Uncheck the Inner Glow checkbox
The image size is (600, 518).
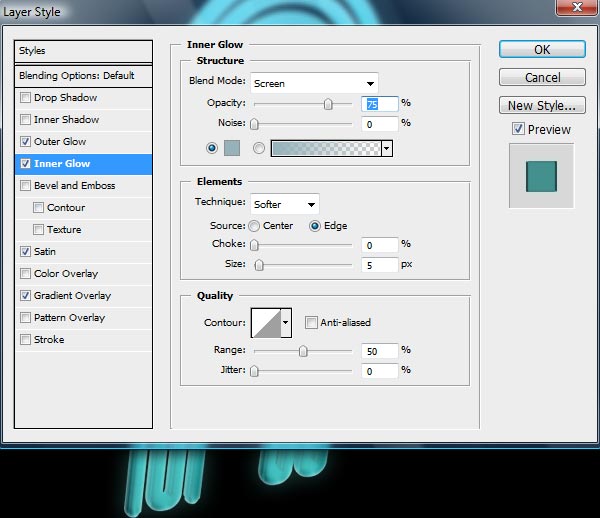coord(25,163)
